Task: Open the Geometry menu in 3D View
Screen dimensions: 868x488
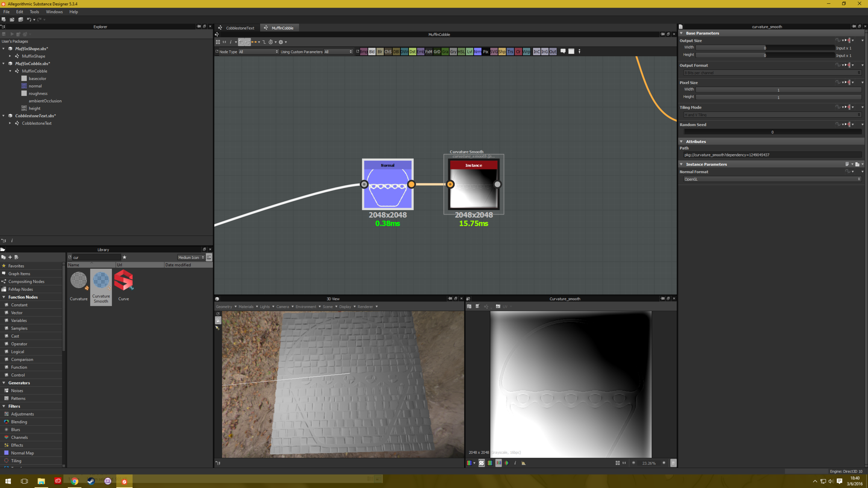Action: click(x=224, y=307)
